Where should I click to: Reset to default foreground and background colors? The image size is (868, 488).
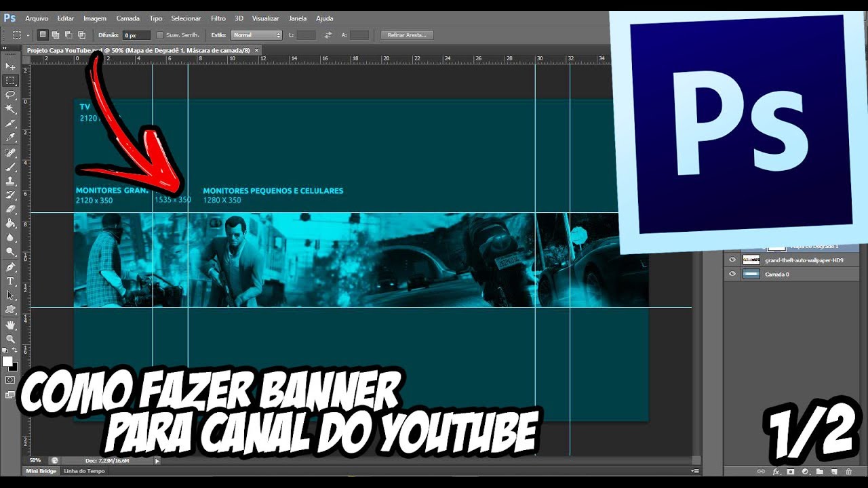[5, 350]
